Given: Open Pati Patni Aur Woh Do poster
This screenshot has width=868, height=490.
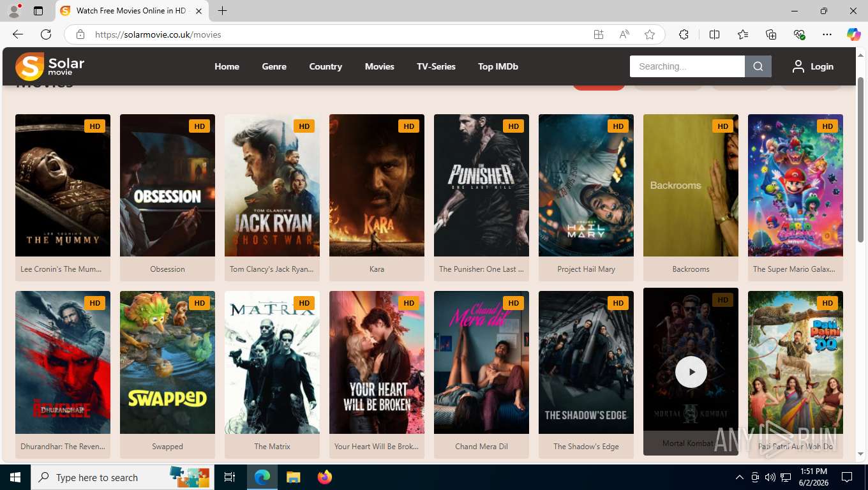Looking at the screenshot, I should pyautogui.click(x=795, y=362).
